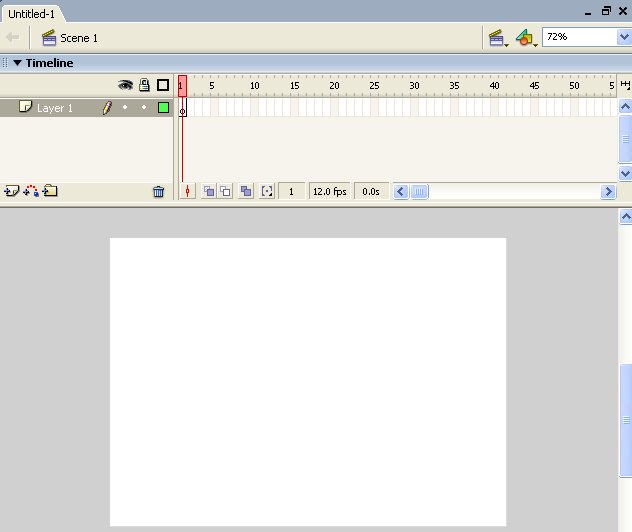Click the Delete Layer trash icon
The width and height of the screenshot is (632, 532).
point(158,191)
